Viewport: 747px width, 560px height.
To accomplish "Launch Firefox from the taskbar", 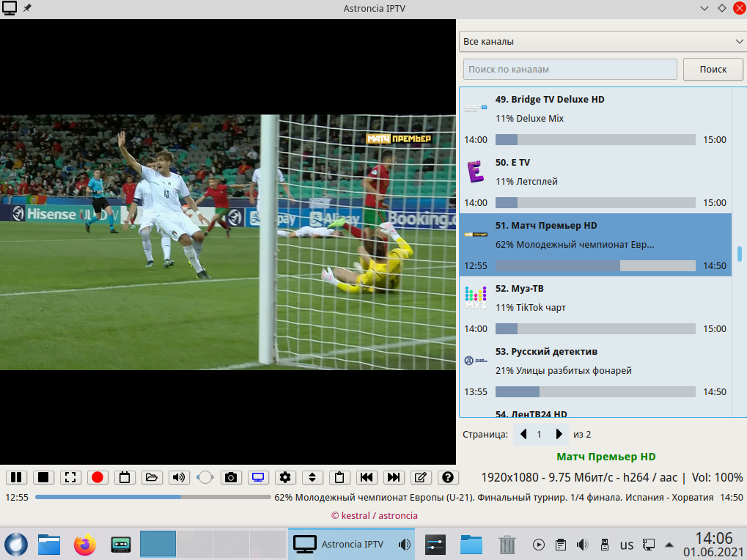I will [x=85, y=545].
